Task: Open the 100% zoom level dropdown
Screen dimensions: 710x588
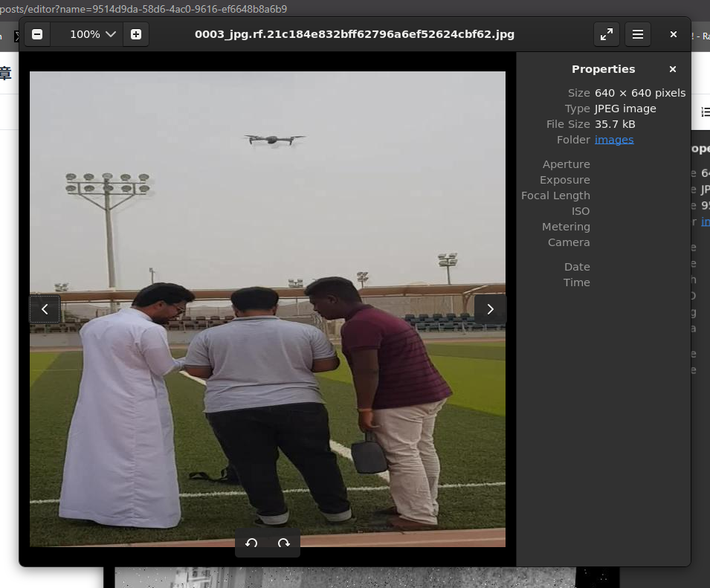Action: (93, 34)
